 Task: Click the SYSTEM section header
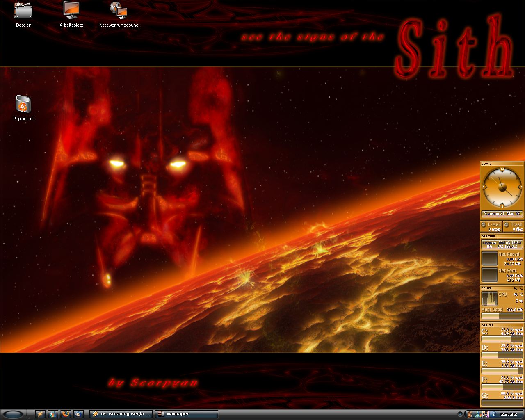[x=502, y=288]
